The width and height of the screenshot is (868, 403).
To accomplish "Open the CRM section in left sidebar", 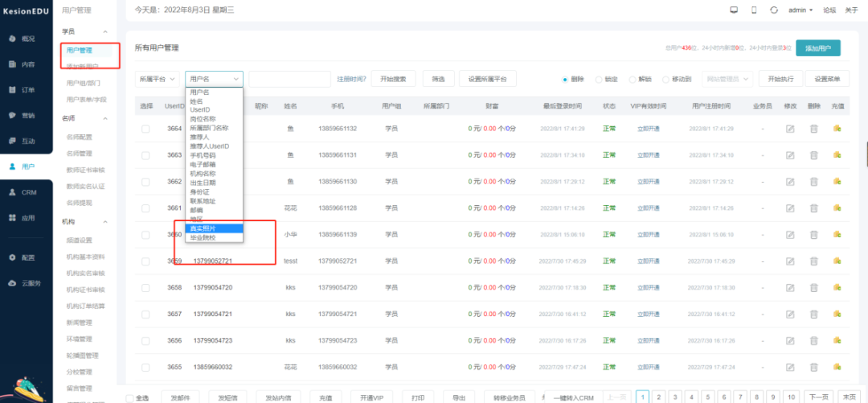I will pyautogui.click(x=27, y=192).
